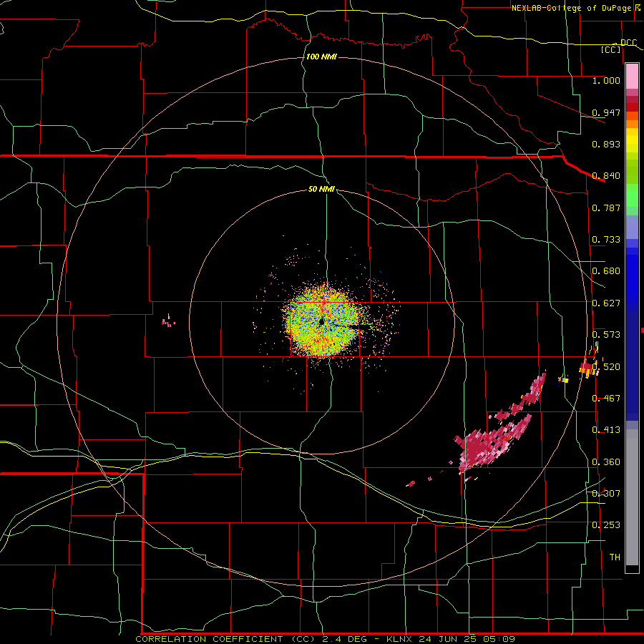Click the 1.000 value on the color scale
This screenshot has width=644, height=644.
606,80
